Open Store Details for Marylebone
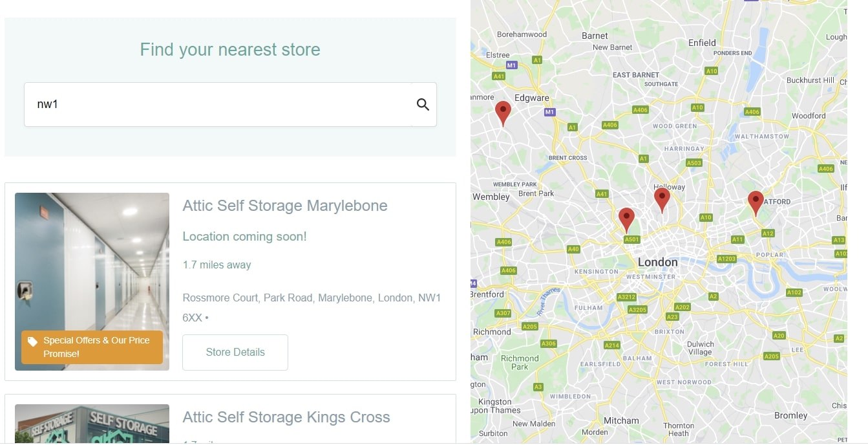Viewport: 868px width, 445px height. click(235, 353)
